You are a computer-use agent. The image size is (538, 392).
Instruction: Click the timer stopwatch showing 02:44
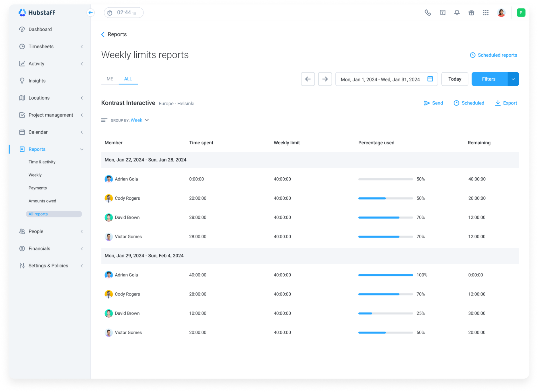tap(123, 13)
